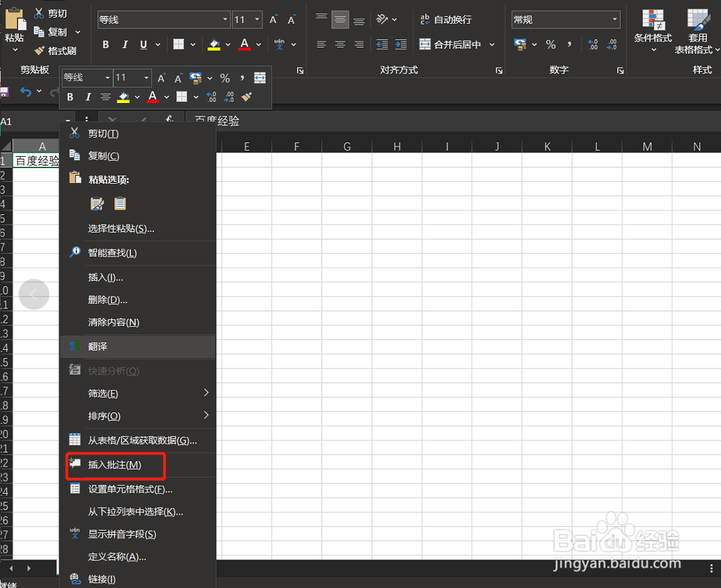Image resolution: width=721 pixels, height=588 pixels.
Task: Toggle ribbon Align Left horizontal alignment
Action: click(321, 45)
